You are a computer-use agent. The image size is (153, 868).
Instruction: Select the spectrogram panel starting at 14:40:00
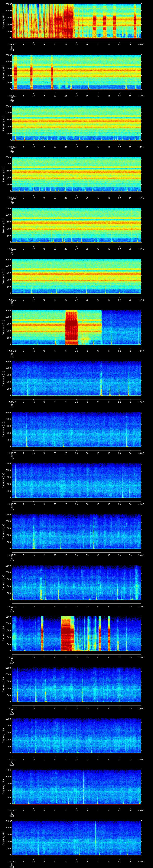coord(76,72)
